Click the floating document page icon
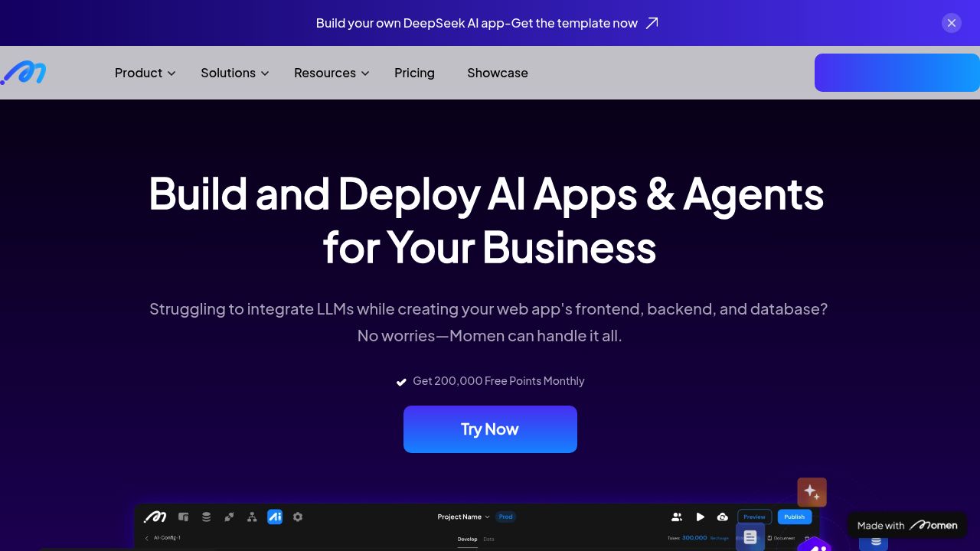This screenshot has height=551, width=980. pos(750,537)
